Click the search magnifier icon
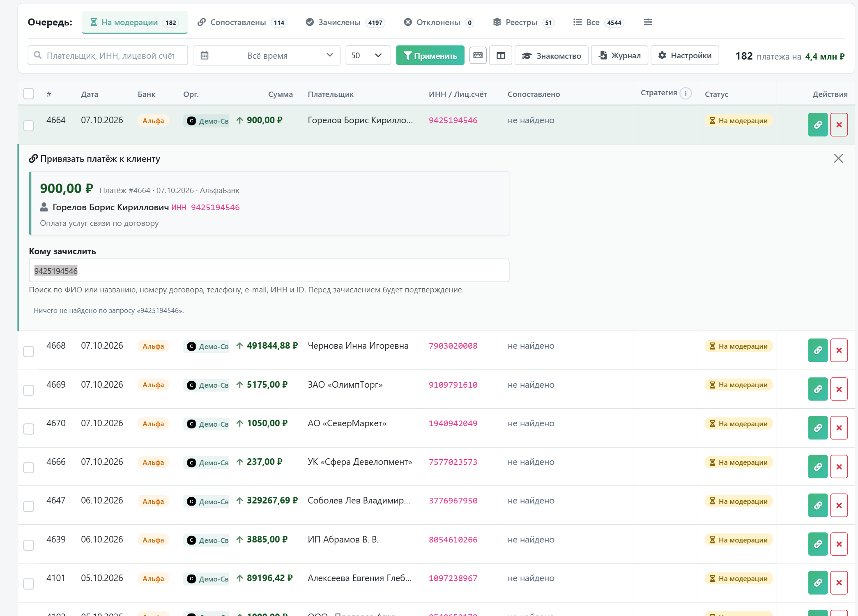The width and height of the screenshot is (858, 616). coord(38,55)
